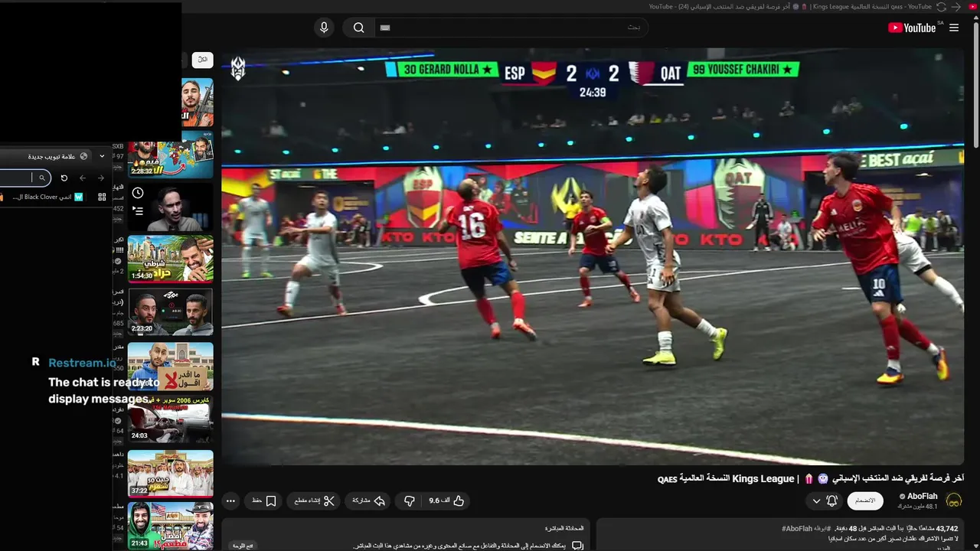Share the video via the share button
Image resolution: width=980 pixels, height=551 pixels.
(369, 500)
